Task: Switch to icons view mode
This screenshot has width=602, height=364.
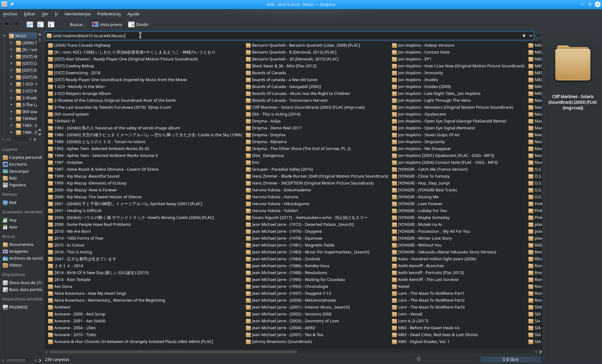Action: (29, 24)
